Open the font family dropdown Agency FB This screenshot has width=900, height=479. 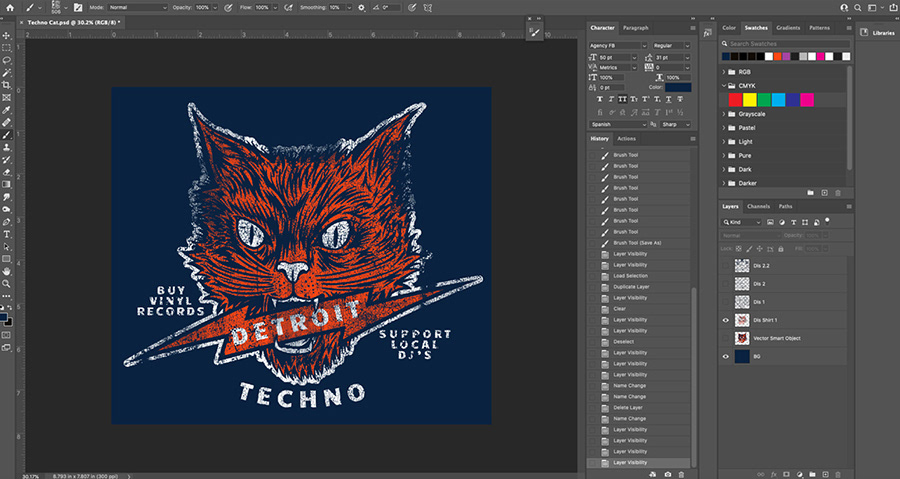pyautogui.click(x=618, y=45)
